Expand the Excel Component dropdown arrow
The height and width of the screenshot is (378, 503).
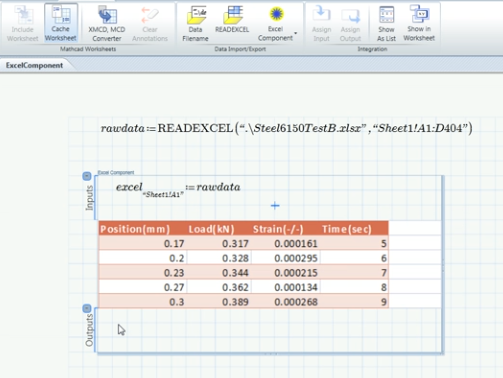click(296, 33)
